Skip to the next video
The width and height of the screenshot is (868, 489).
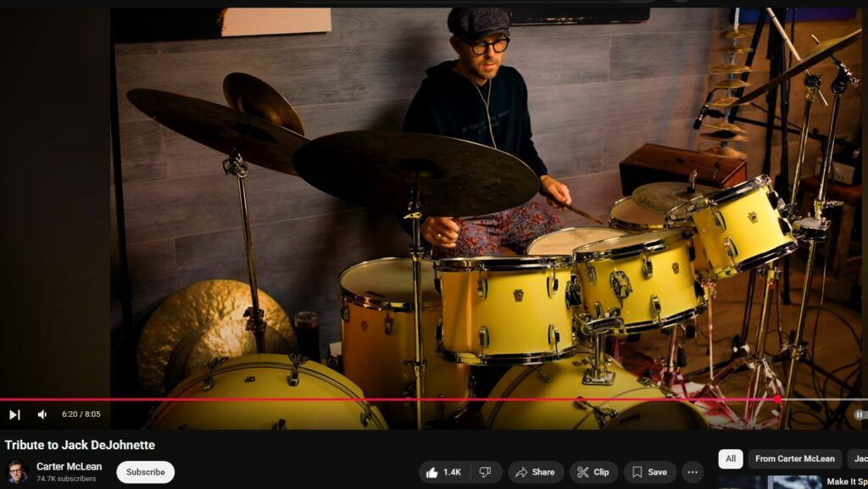point(14,414)
